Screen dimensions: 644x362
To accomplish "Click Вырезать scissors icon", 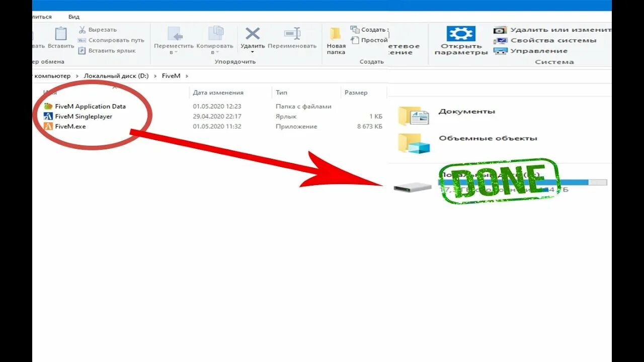I will click(82, 30).
